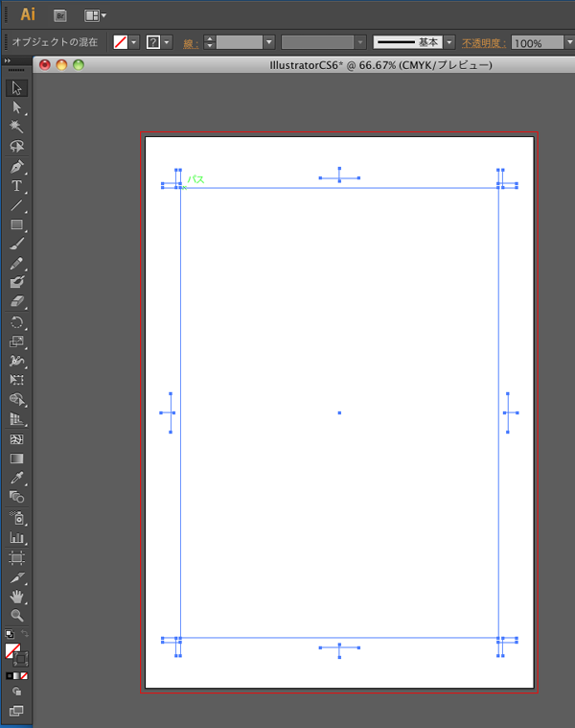
Task: Switch to the Hand tool
Action: click(16, 596)
